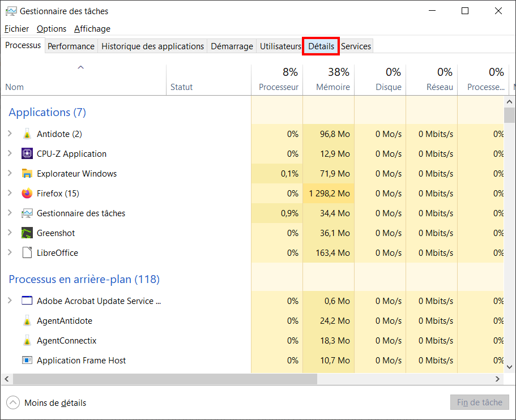Viewport: 516px width, 420px height.
Task: Switch to Historique des applications tab
Action: coord(153,46)
